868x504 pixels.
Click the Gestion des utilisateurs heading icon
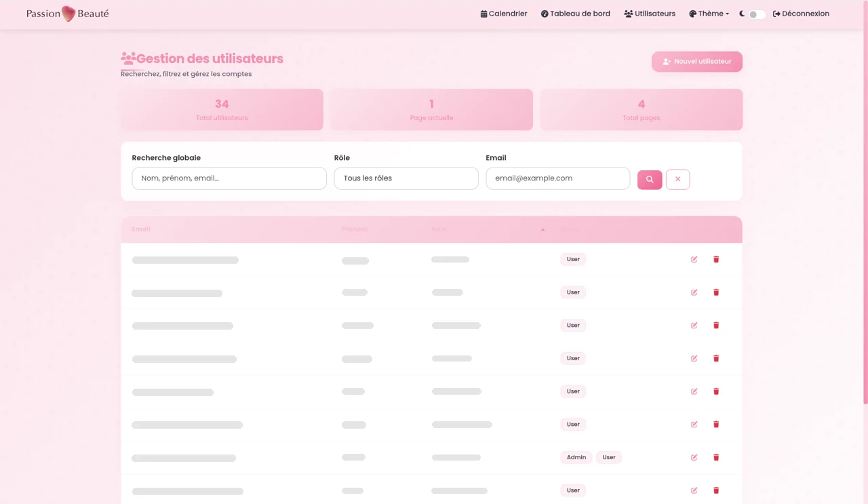pyautogui.click(x=128, y=59)
